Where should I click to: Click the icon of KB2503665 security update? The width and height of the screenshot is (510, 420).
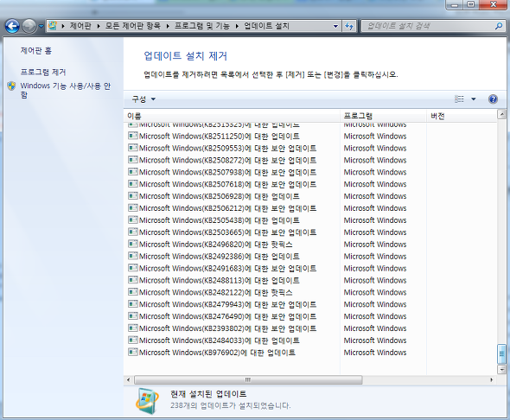coord(133,232)
